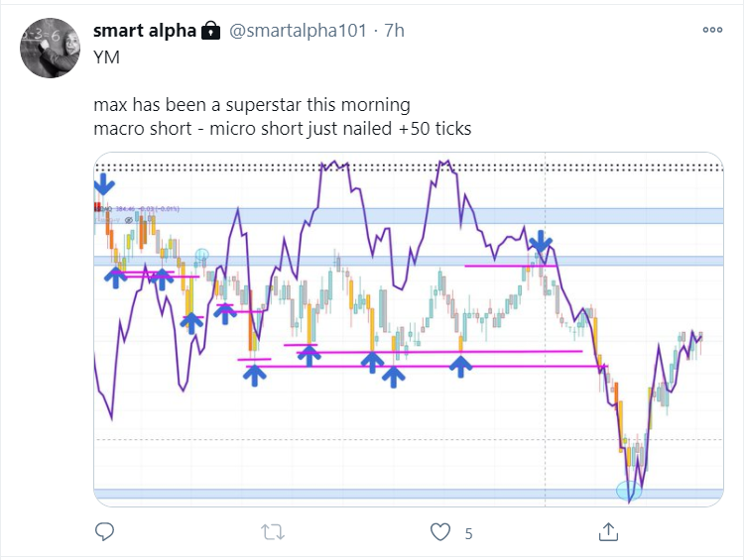Click the 'max has been a superstar' line
The image size is (745, 560).
point(252,104)
